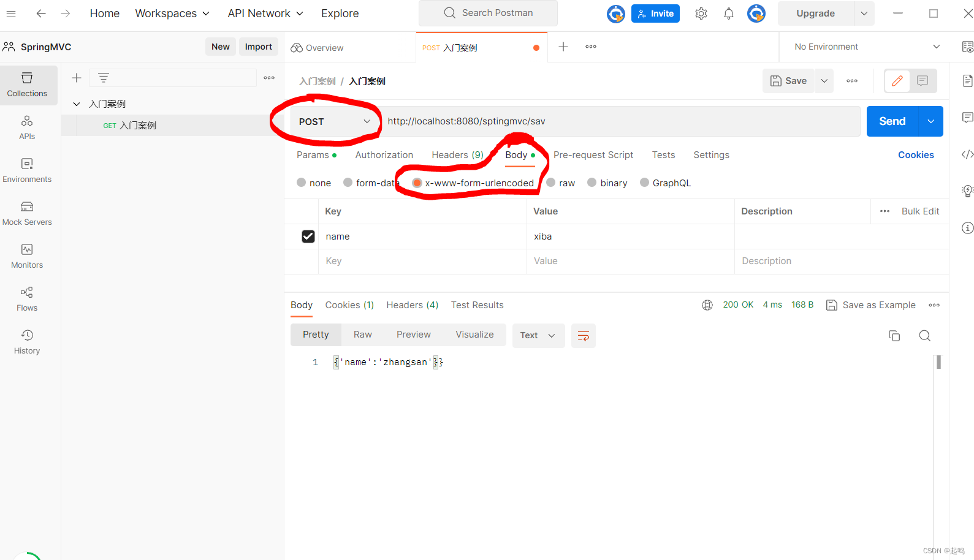Open Mock Servers in sidebar
Image resolution: width=974 pixels, height=560 pixels.
point(27,213)
